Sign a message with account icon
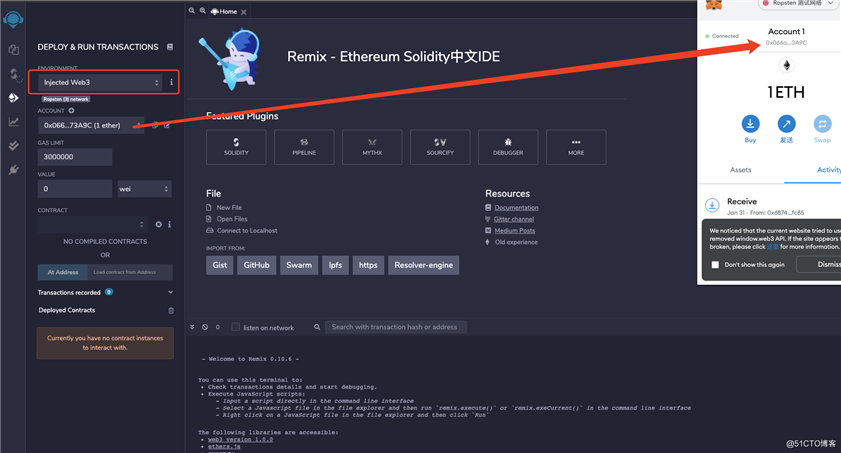This screenshot has height=453, width=841. pyautogui.click(x=167, y=125)
